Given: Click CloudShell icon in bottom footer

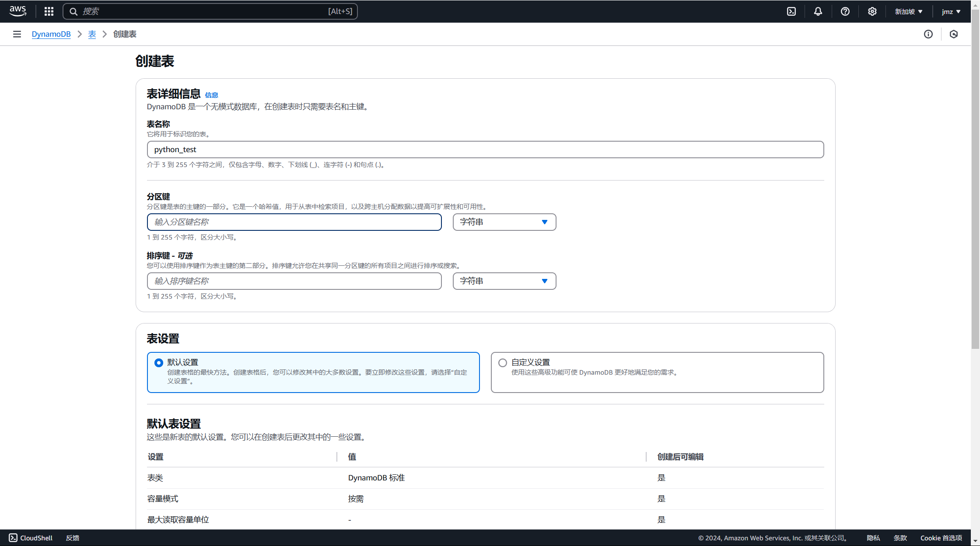Looking at the screenshot, I should tap(13, 538).
